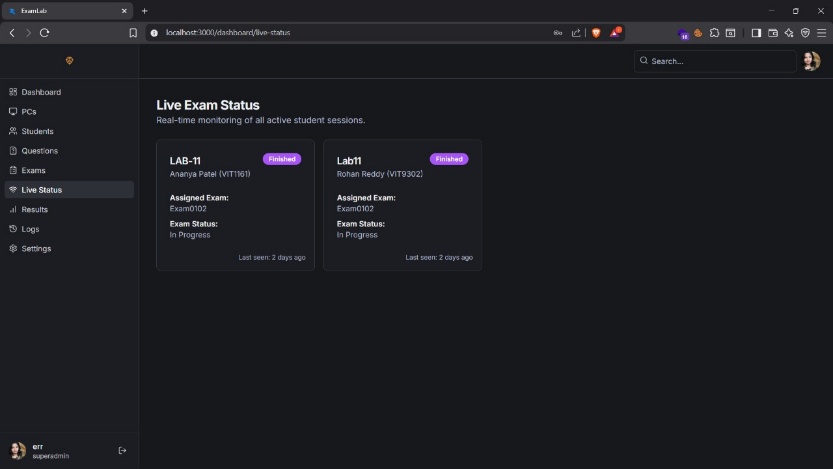Go to the Students section
Image resolution: width=833 pixels, height=469 pixels.
pos(69,131)
